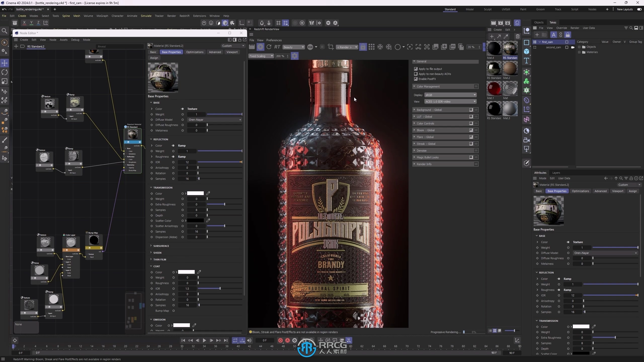644x362 pixels.
Task: Click the Scatter Color black swatch in Node Editor
Action: (195, 220)
